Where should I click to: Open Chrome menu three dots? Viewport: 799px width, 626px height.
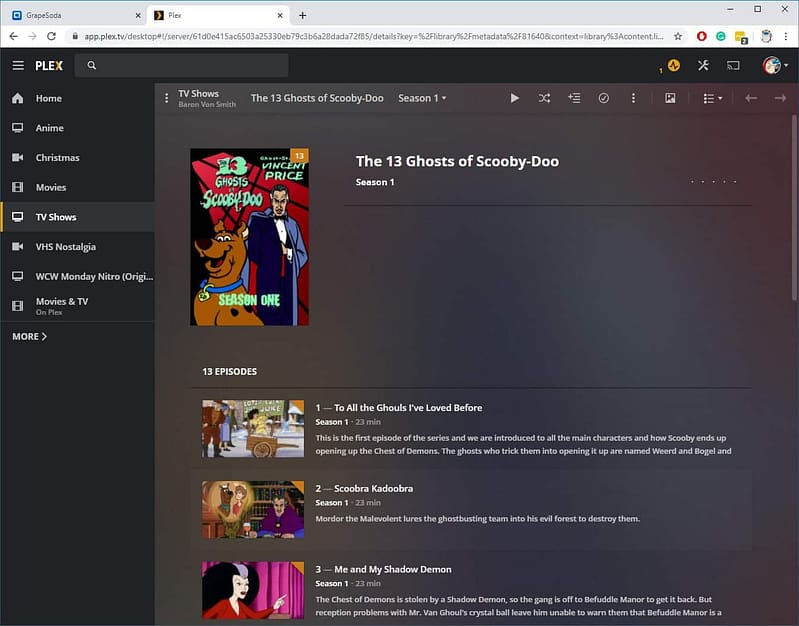786,36
